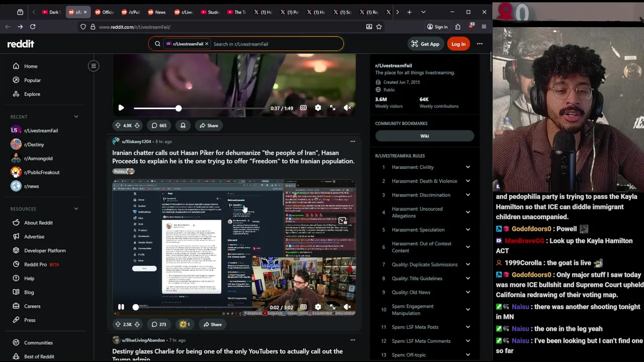644x362 pixels.
Task: Fullscreen the Hasan Piker video
Action: click(333, 307)
